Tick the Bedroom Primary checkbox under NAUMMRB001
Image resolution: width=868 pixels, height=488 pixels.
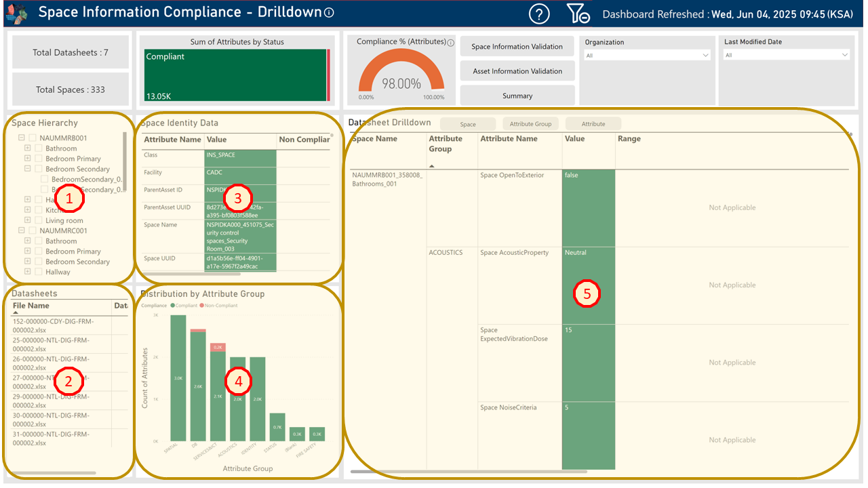coord(39,159)
